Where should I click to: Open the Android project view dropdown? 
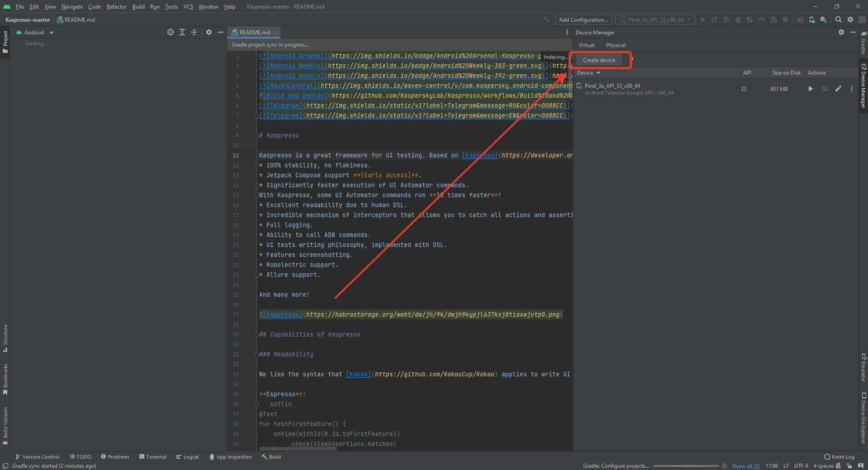(35, 32)
